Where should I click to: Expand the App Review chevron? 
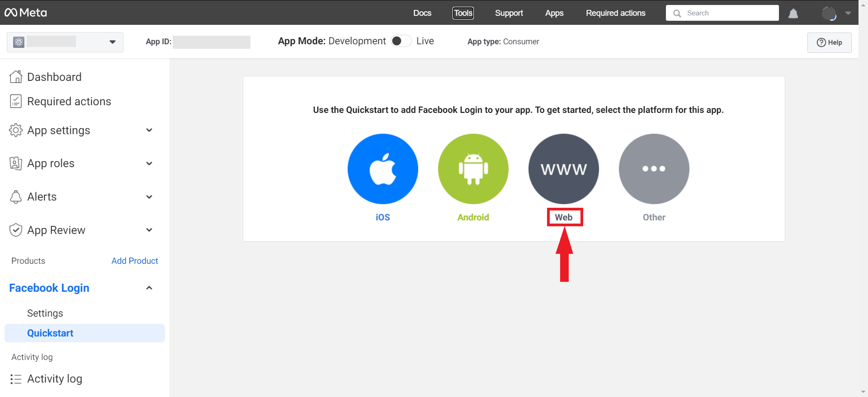click(149, 230)
